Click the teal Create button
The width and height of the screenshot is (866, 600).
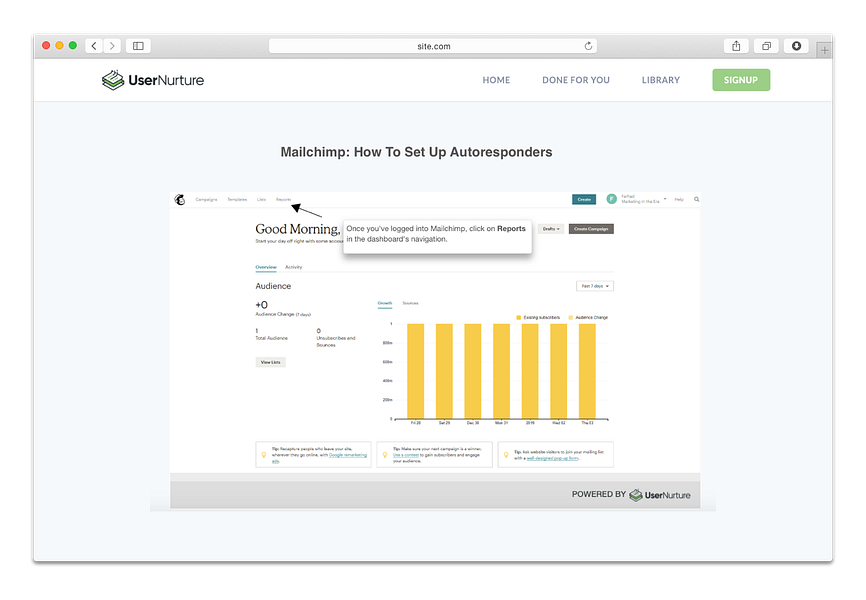point(584,199)
